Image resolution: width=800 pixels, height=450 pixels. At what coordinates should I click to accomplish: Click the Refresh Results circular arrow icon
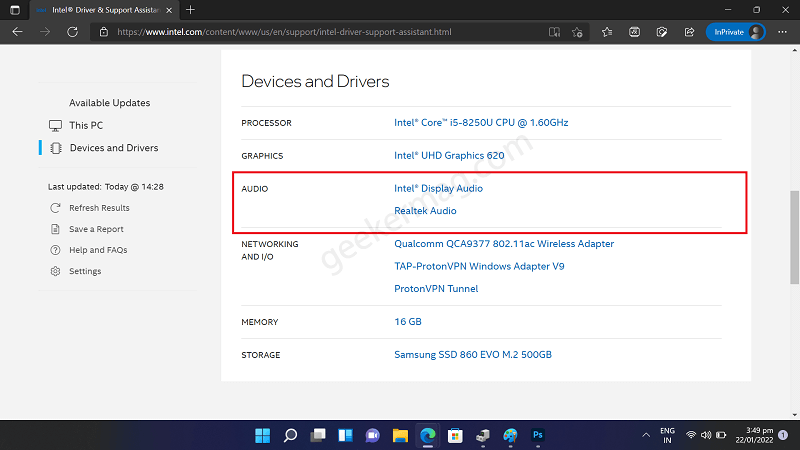(x=55, y=208)
